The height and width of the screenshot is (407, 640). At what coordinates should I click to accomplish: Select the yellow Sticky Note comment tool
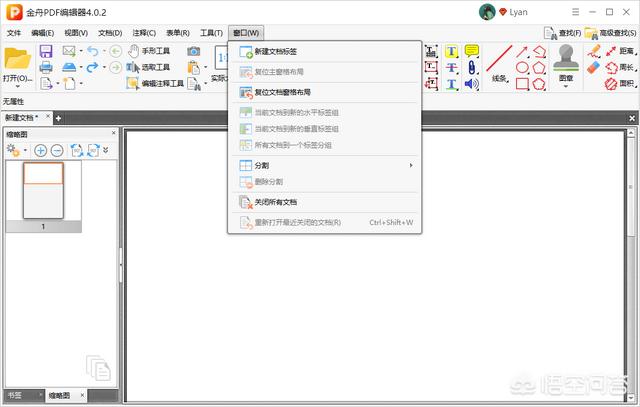[x=471, y=51]
